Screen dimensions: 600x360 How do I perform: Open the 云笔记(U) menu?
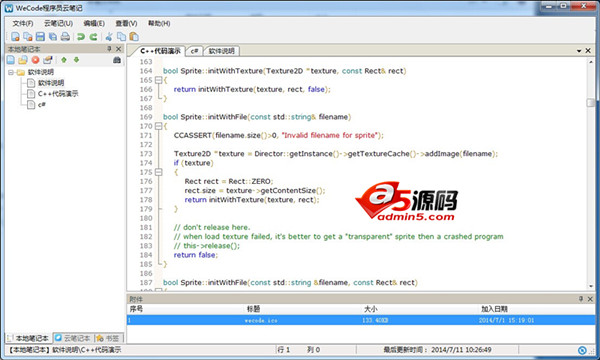[58, 23]
